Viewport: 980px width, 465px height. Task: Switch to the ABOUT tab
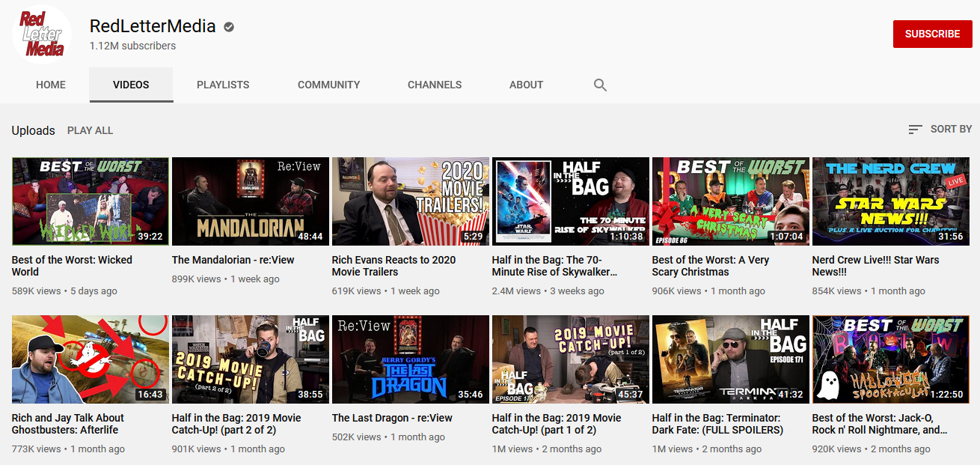pos(526,85)
